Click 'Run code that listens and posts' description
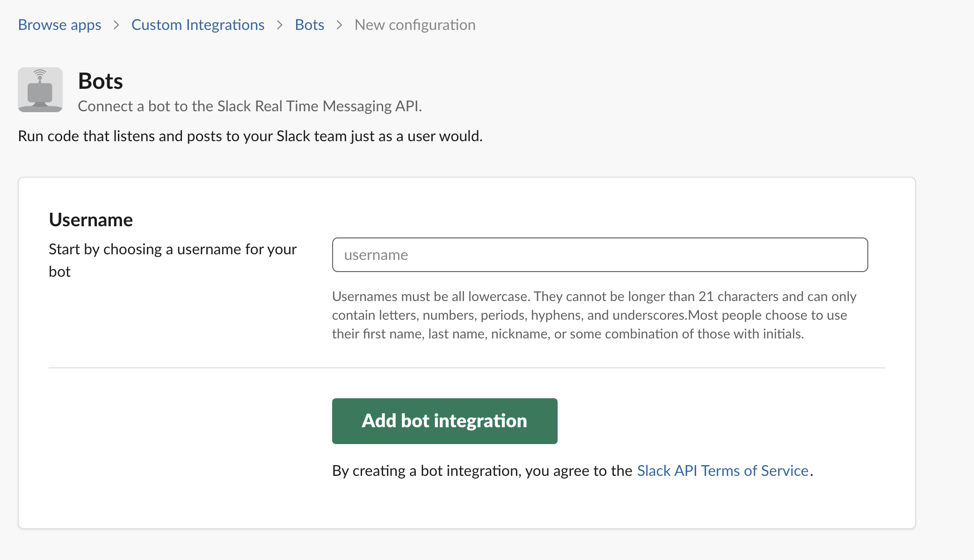 coord(250,136)
